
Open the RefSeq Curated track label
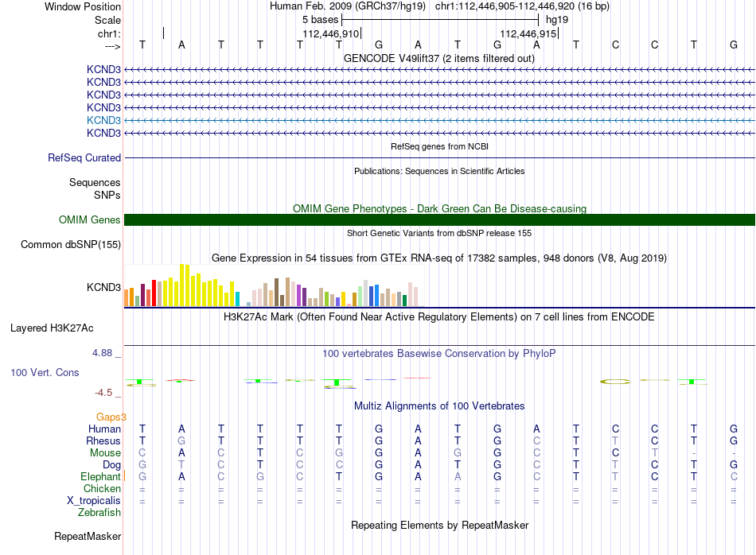(84, 158)
